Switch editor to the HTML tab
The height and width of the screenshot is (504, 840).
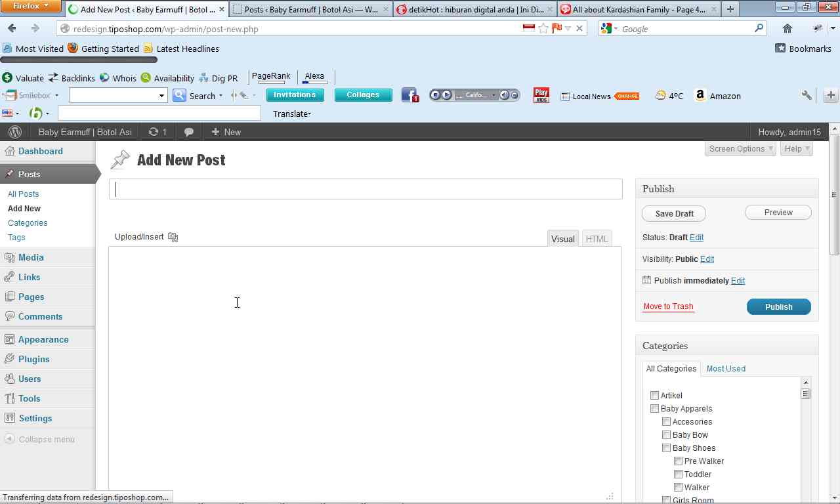click(x=597, y=239)
